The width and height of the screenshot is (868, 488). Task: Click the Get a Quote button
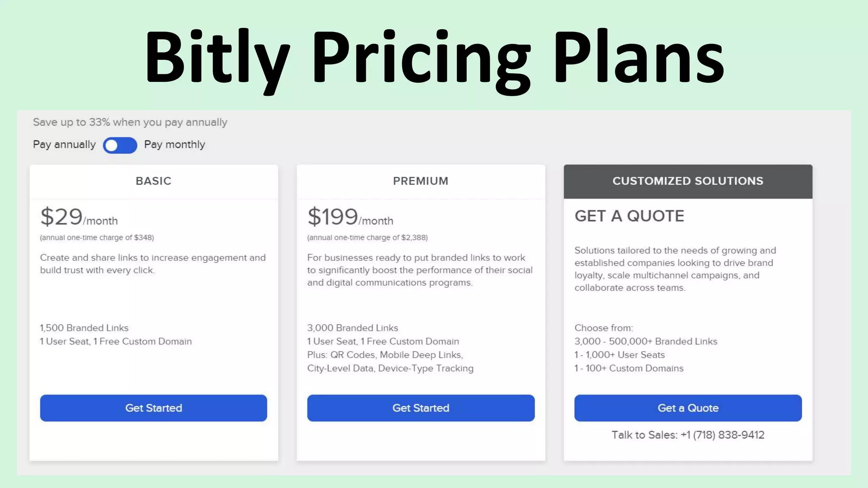point(687,408)
